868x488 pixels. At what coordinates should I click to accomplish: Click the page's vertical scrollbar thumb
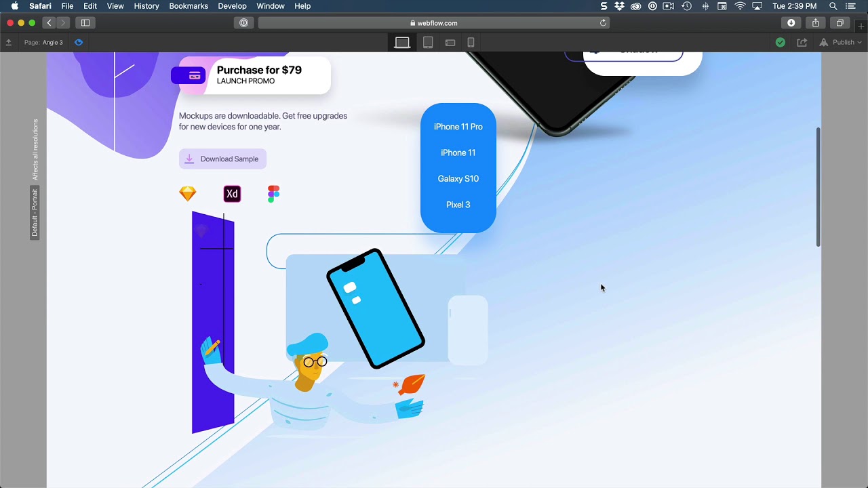tap(818, 187)
